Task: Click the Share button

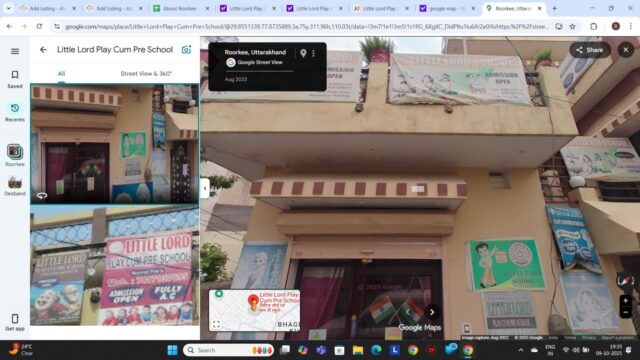Action: coord(590,50)
